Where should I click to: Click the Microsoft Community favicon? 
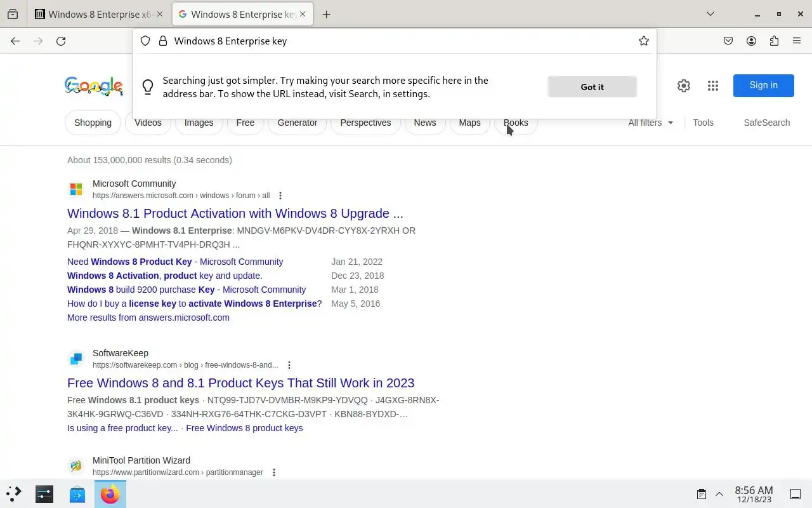pos(76,189)
